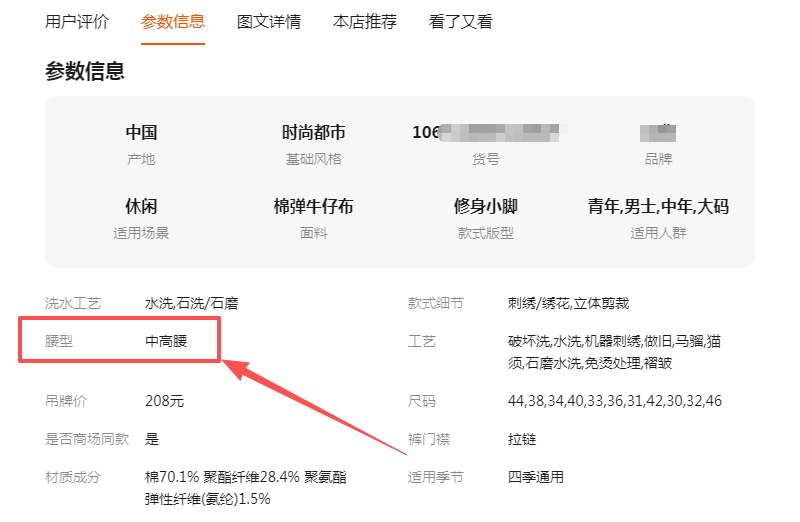
Task: Click the size list starting with 44,38,34
Action: (614, 401)
